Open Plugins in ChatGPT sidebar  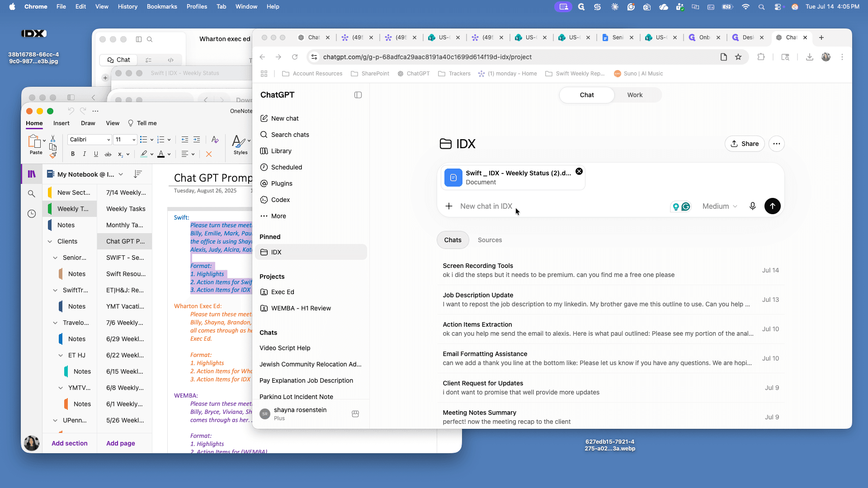point(311,183)
